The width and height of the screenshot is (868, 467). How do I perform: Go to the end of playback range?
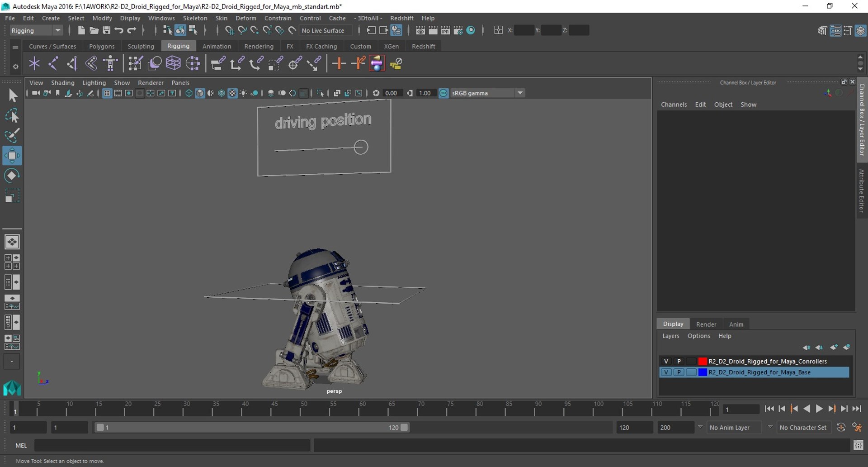tap(857, 409)
